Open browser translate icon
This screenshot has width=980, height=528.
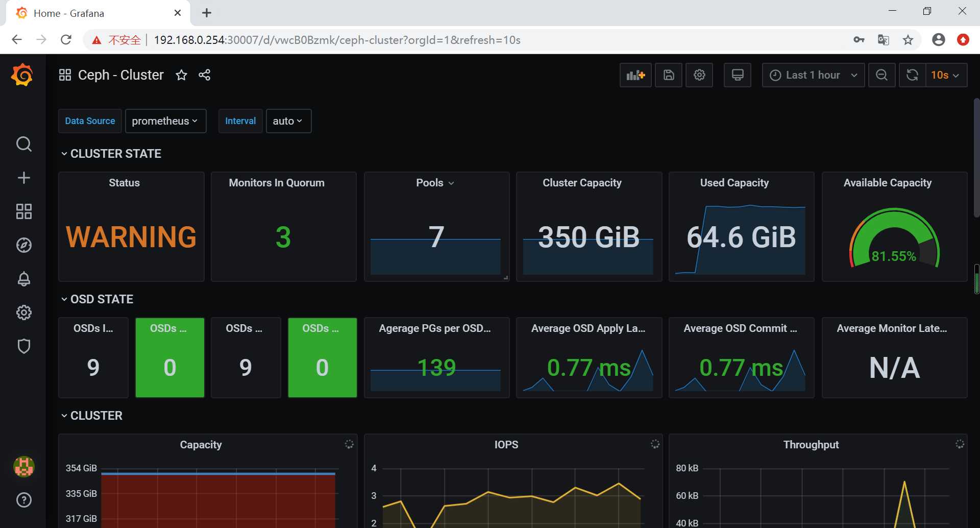click(883, 40)
